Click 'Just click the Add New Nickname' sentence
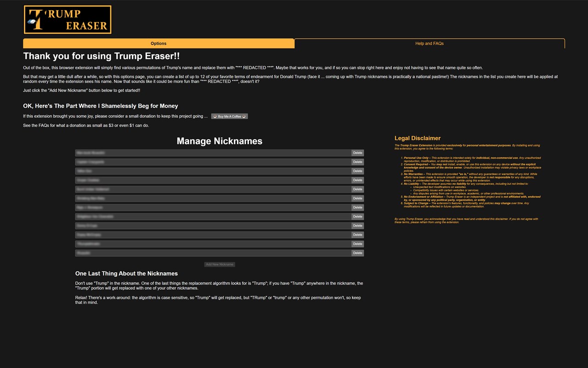This screenshot has width=588, height=368. (82, 90)
